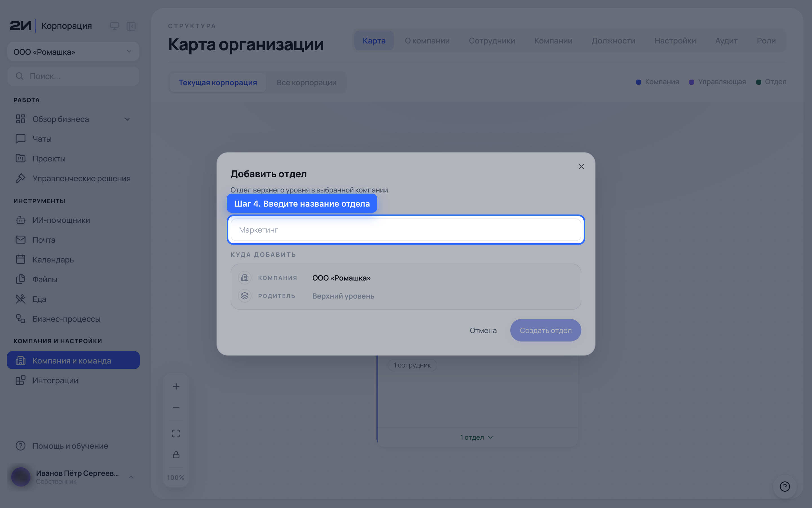Go to Проекты in the sidebar
The width and height of the screenshot is (812, 508).
73,159
